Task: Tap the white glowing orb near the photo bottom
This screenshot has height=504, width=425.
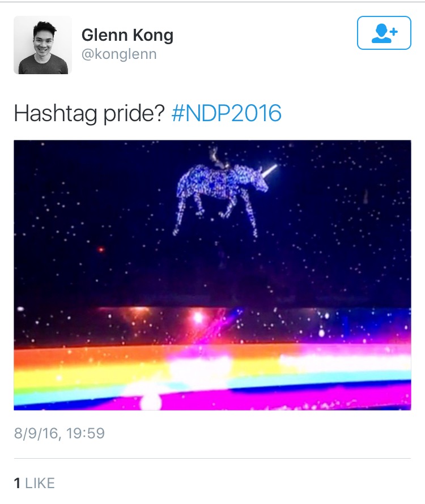Action: pyautogui.click(x=151, y=401)
